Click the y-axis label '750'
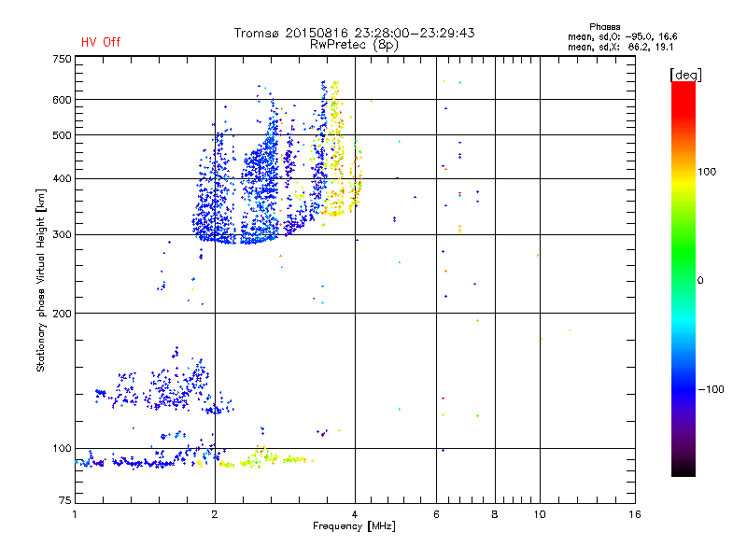 [x=62, y=59]
